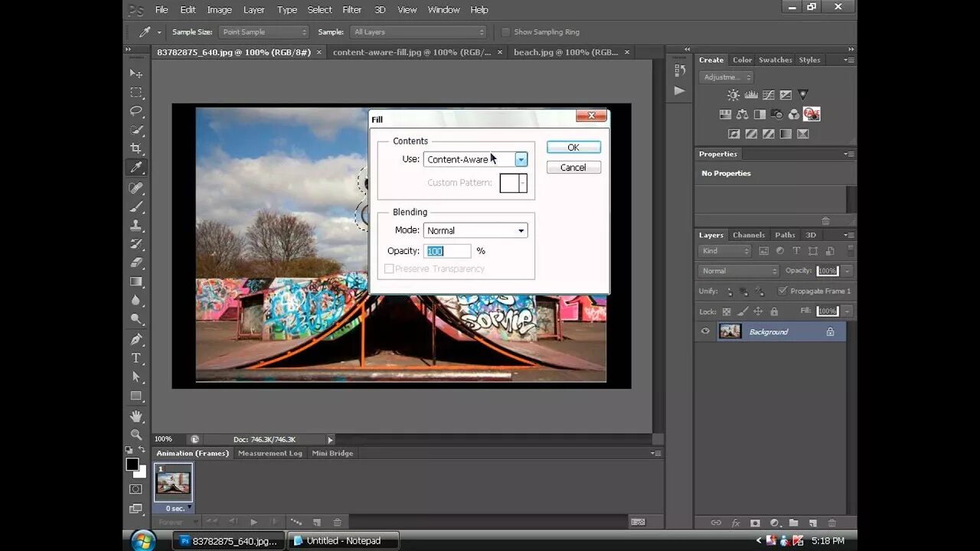Click the Play animation button
The image size is (980, 551).
coord(254,522)
